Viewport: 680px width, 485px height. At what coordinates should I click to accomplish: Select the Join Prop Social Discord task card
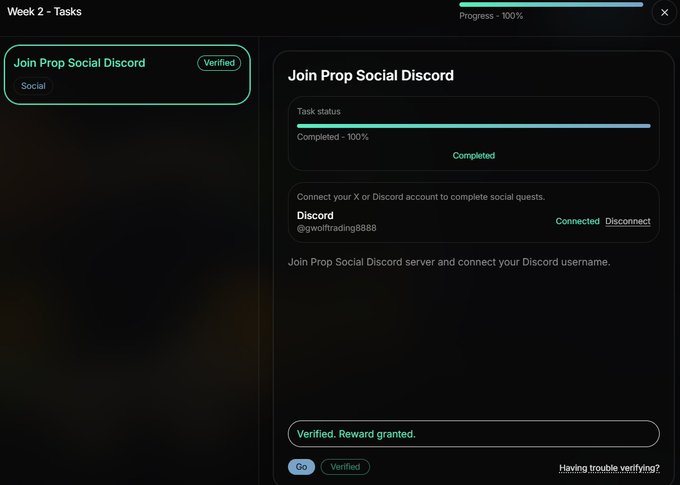click(x=127, y=75)
